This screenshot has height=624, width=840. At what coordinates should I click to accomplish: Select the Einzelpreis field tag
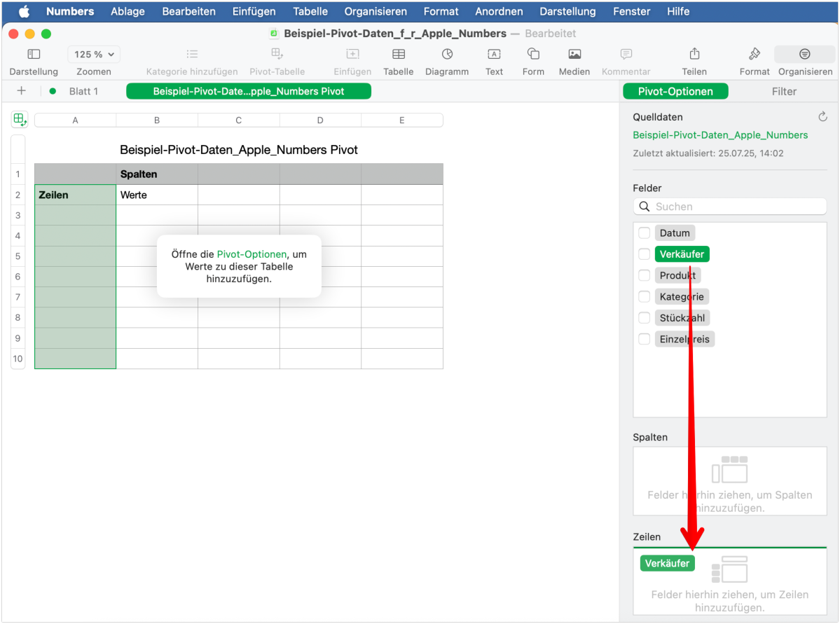click(684, 339)
